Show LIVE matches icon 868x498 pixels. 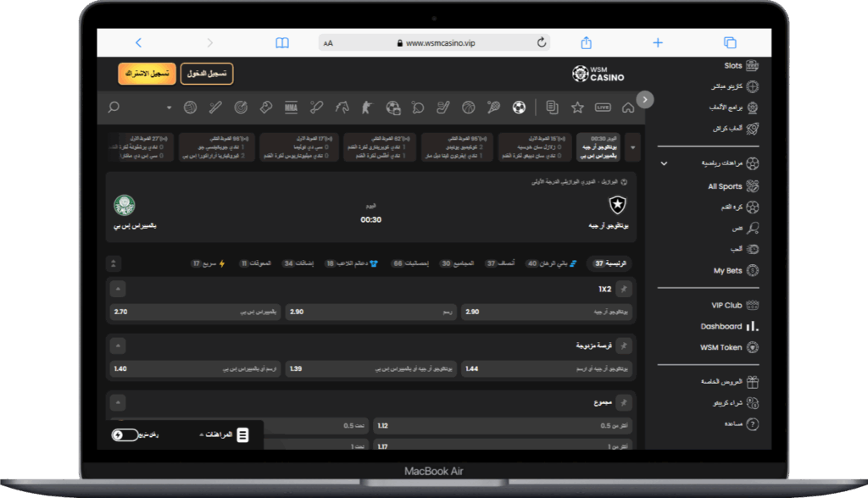[x=603, y=108]
